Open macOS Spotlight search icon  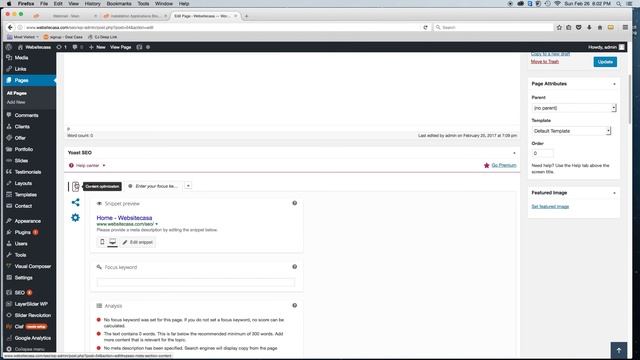pos(619,4)
